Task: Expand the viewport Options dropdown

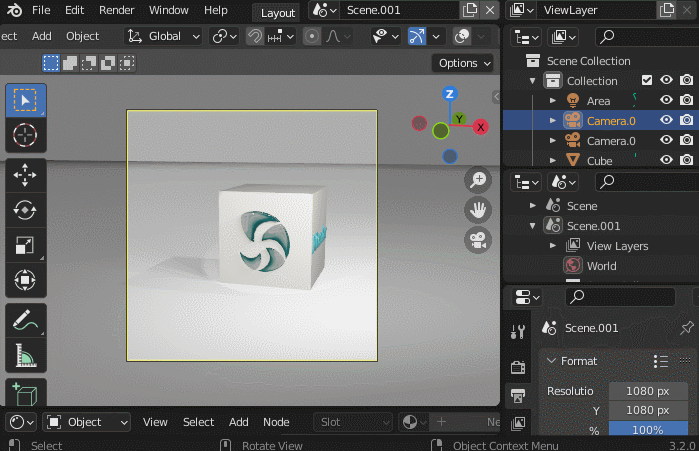Action: pos(464,63)
